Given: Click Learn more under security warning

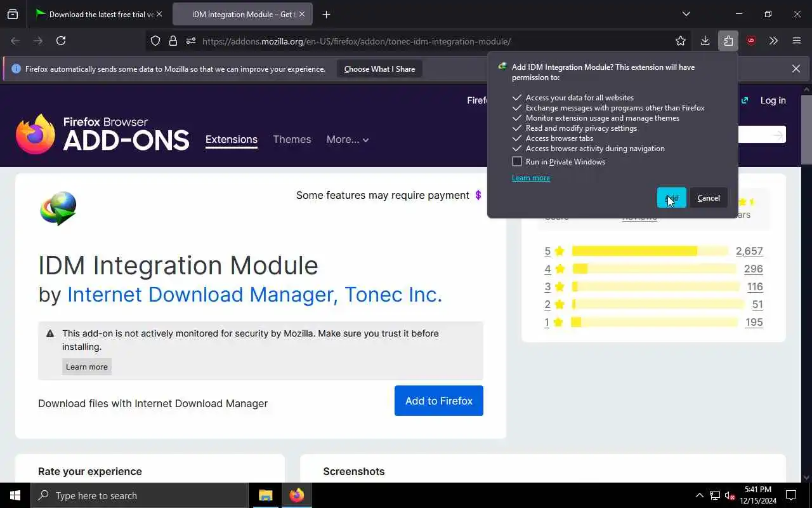Looking at the screenshot, I should tap(87, 366).
